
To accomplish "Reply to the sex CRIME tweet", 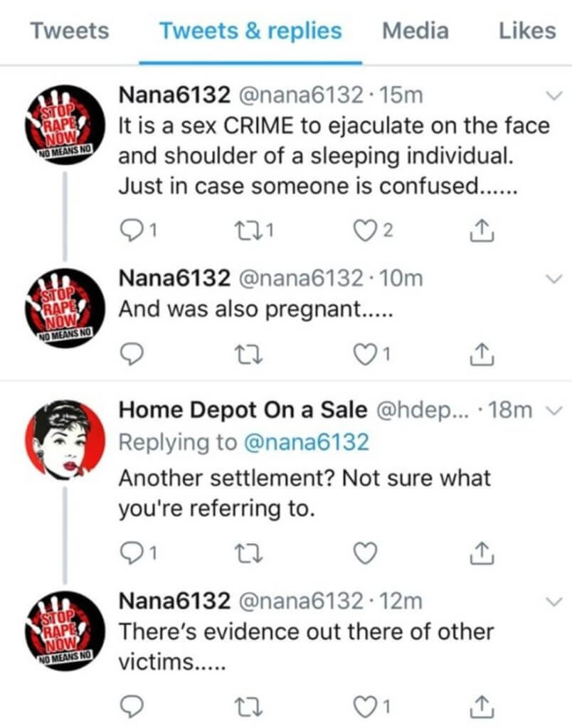I will pyautogui.click(x=133, y=229).
